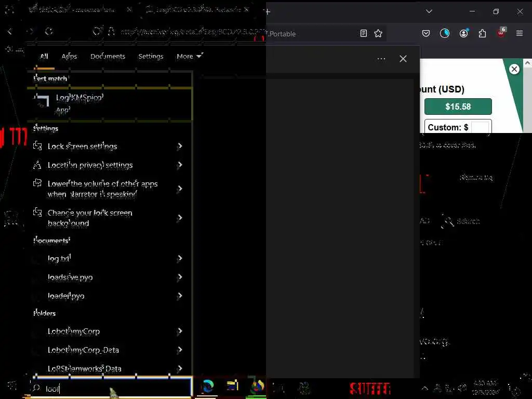
Task: Open the Firefox hamburger application menu
Action: (x=520, y=33)
